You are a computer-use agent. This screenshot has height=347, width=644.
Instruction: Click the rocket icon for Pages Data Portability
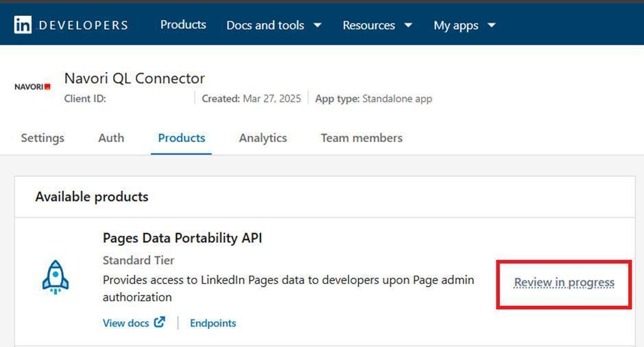click(56, 277)
